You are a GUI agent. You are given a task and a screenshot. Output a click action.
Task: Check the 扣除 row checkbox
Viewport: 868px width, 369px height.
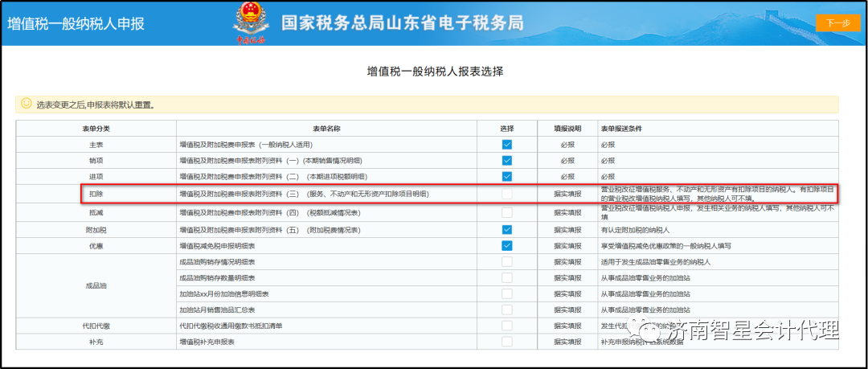click(x=507, y=194)
